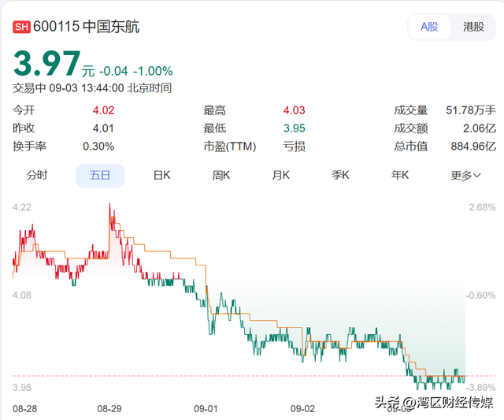504x420 pixels.
Task: Click the 08-28 date axis label
Action: point(24,409)
